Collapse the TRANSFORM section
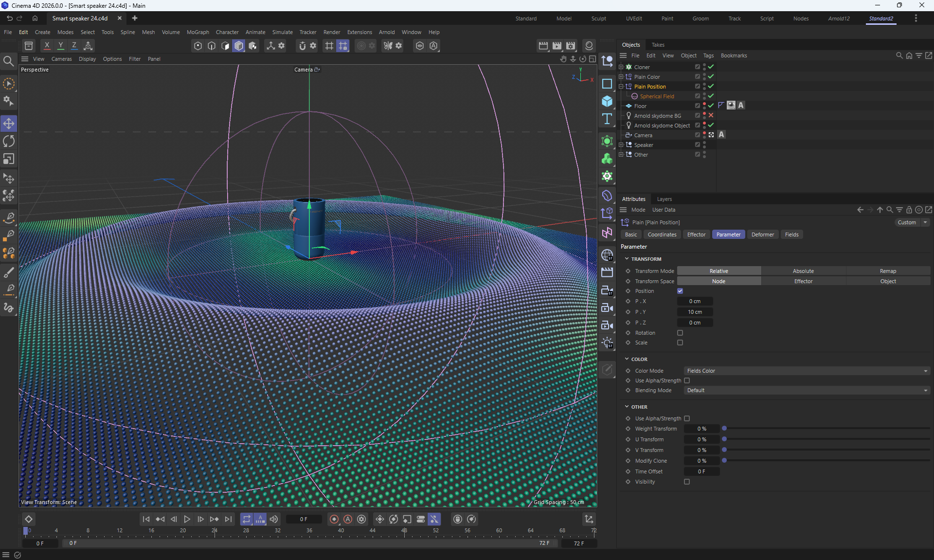The image size is (934, 560). [x=627, y=259]
